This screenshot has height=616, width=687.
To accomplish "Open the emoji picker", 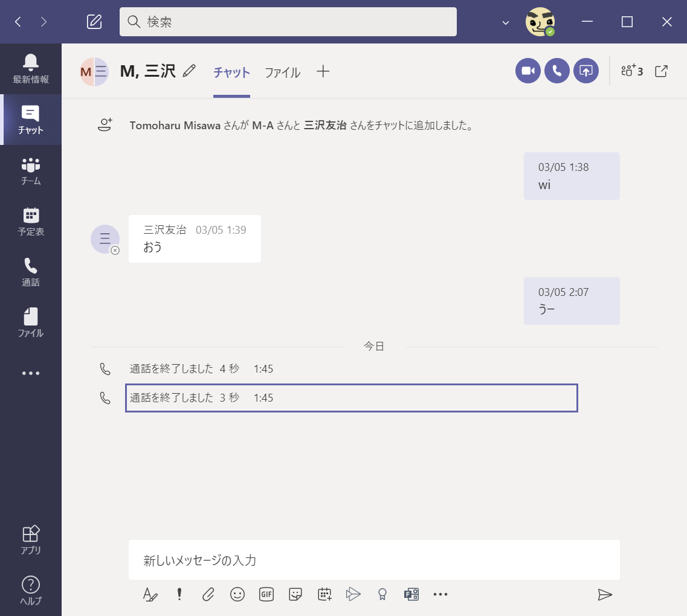I will point(237,594).
